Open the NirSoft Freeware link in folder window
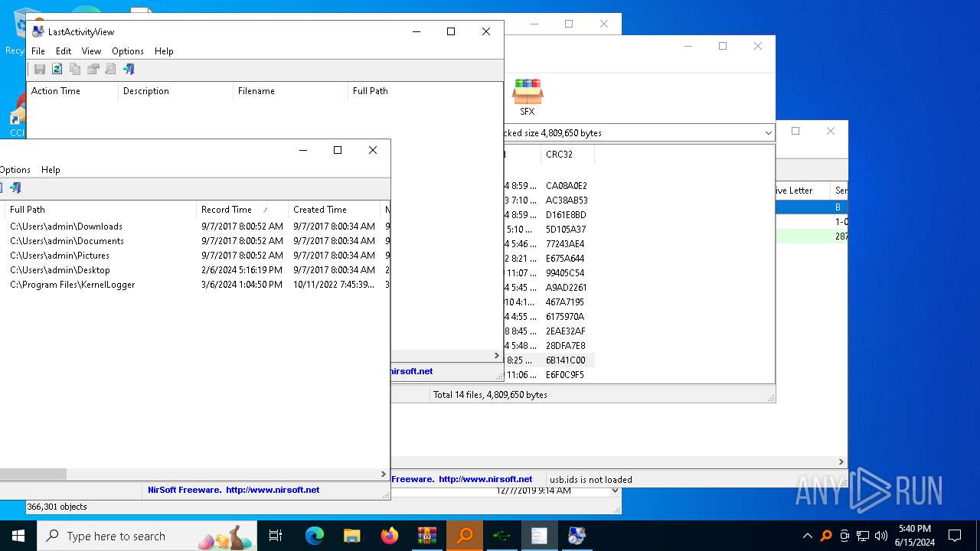This screenshot has height=551, width=980. click(x=234, y=490)
